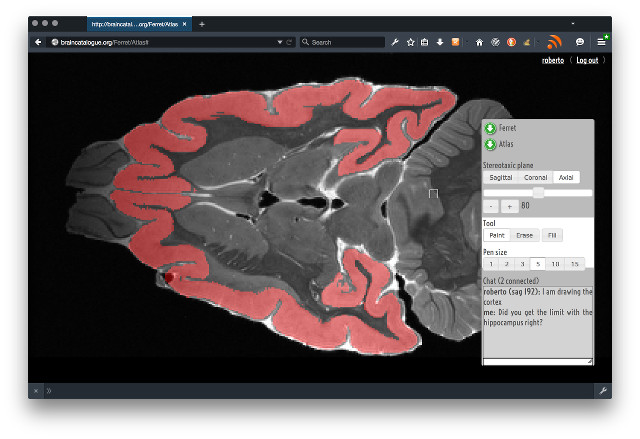Select the braincatalogue Ferret/Atlas tab
640x439 pixels.
coord(133,23)
